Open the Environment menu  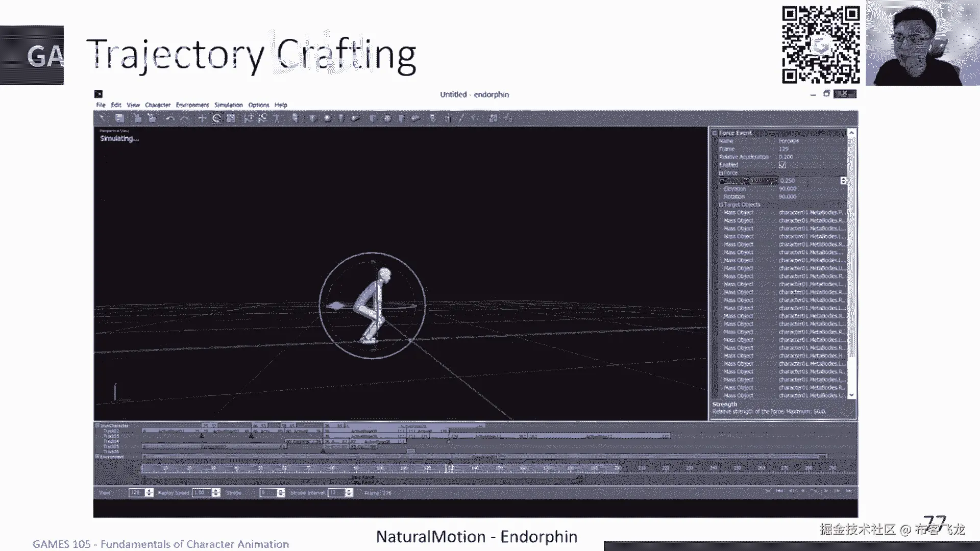192,105
